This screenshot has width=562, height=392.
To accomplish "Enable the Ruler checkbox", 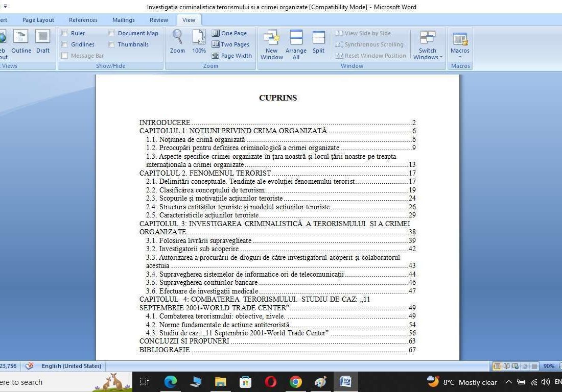I will tap(65, 33).
